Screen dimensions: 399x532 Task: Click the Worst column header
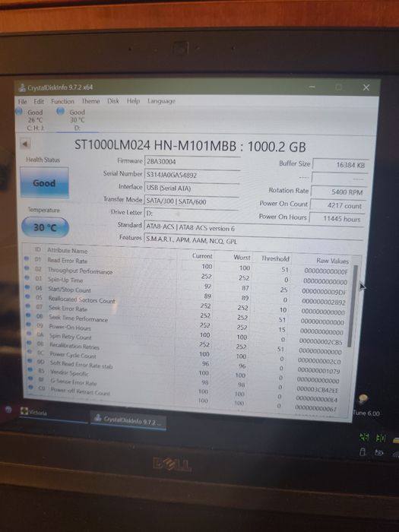pos(242,258)
